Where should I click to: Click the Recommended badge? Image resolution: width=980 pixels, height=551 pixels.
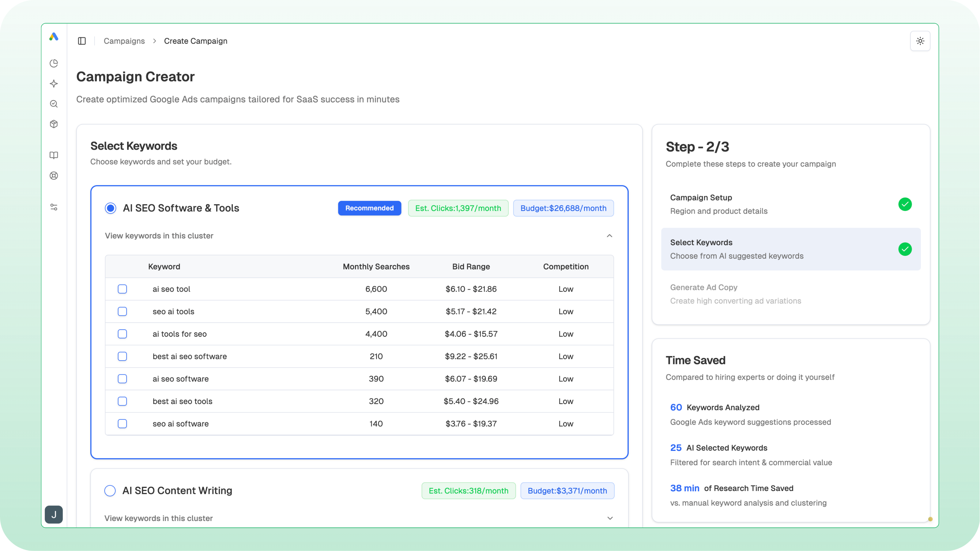point(369,208)
